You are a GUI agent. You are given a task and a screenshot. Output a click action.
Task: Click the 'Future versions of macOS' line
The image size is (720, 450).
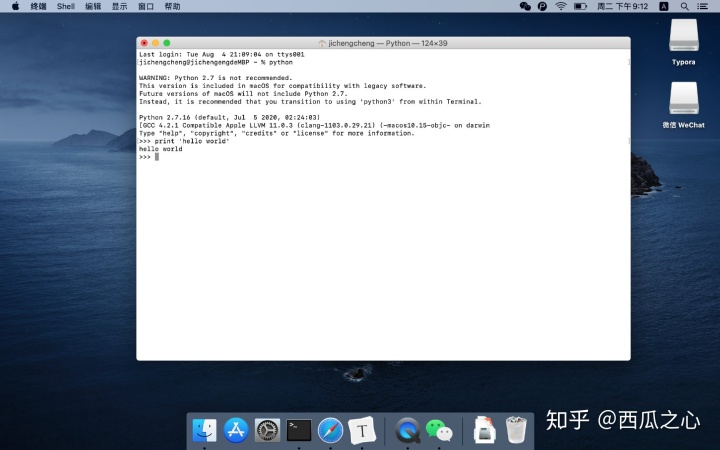point(243,94)
